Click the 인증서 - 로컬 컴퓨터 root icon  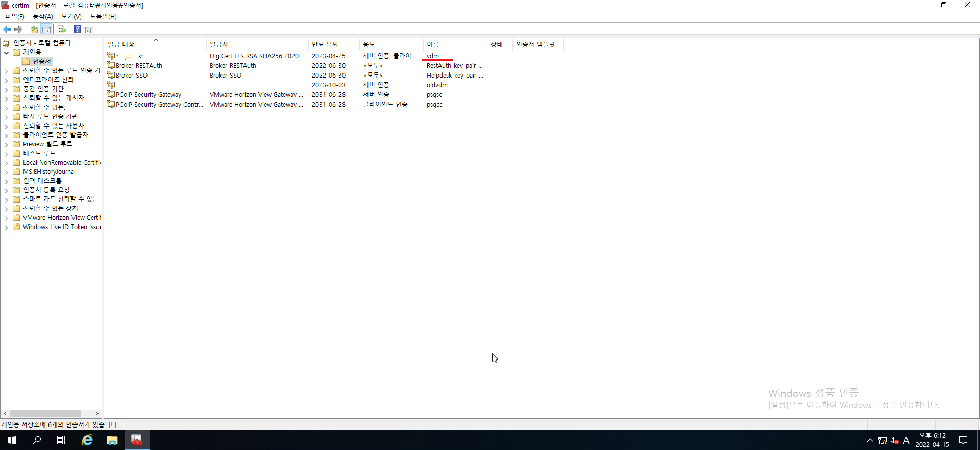(x=7, y=43)
